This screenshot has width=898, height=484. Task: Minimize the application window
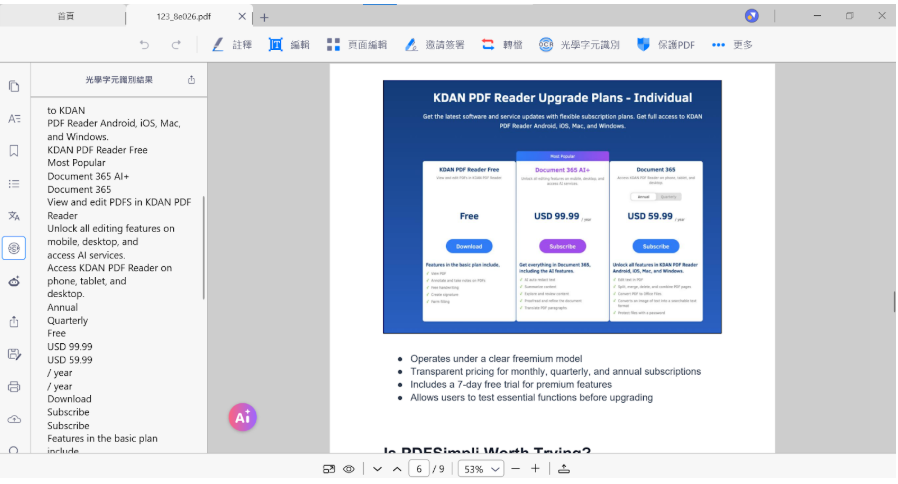[817, 16]
